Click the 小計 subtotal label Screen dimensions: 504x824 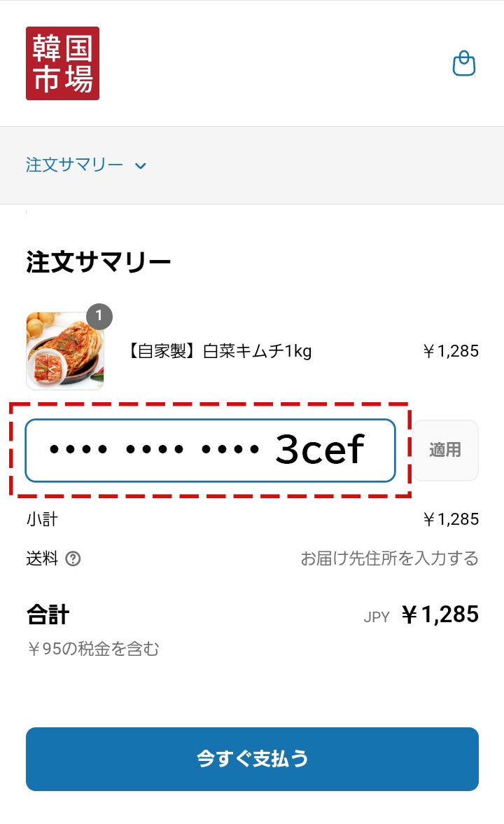42,519
